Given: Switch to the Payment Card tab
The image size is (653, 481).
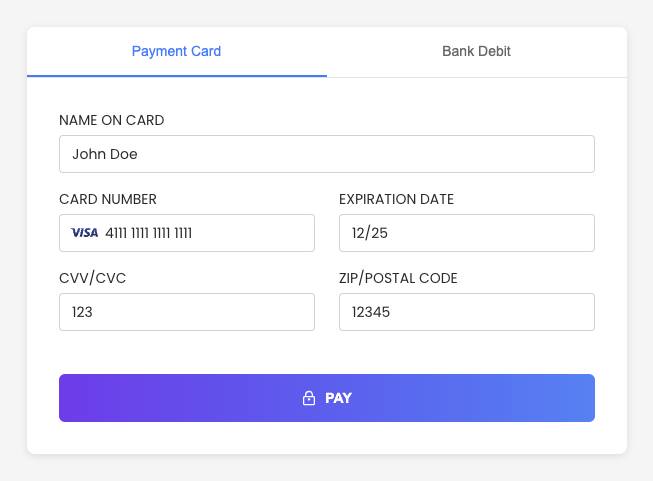Looking at the screenshot, I should (x=176, y=51).
